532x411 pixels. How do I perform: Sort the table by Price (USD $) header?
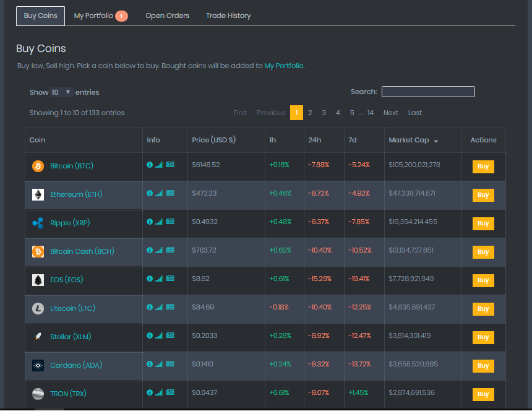click(226, 140)
